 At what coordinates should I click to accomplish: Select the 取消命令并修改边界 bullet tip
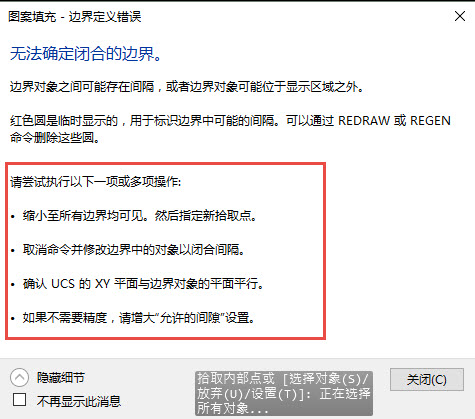134,249
